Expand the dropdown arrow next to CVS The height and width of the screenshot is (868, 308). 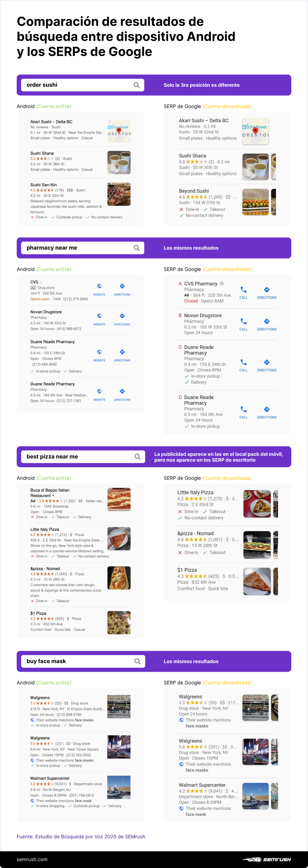[x=41, y=282]
